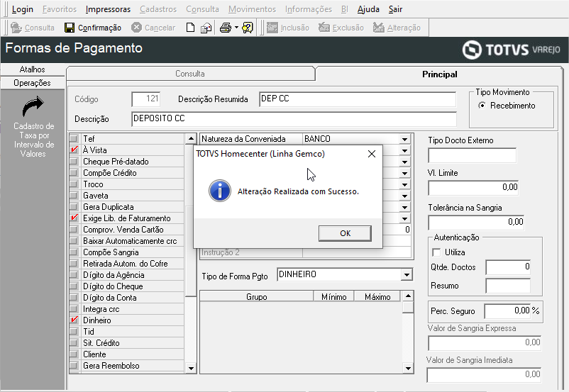
Task: Click the blue information icon in dialog
Action: pos(220,191)
